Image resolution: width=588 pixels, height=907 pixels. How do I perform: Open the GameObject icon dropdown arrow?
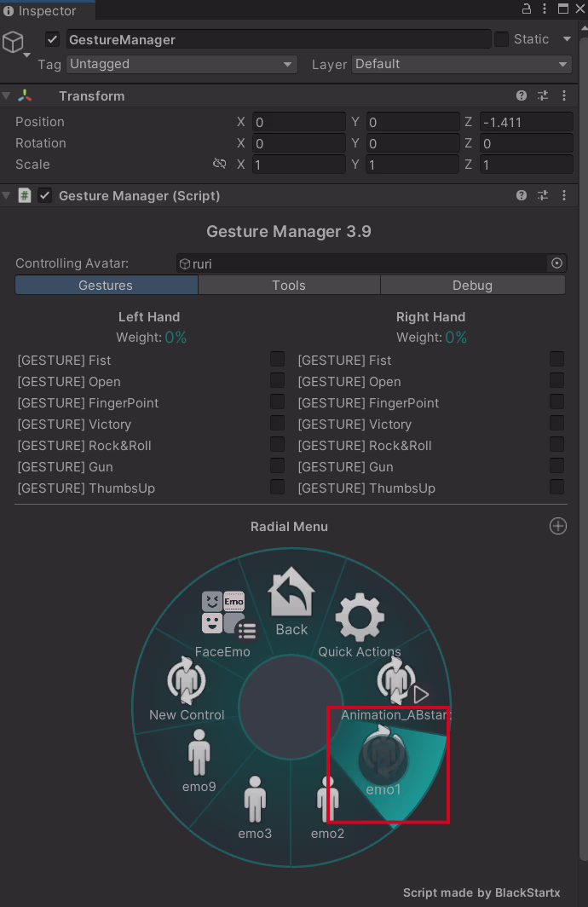(x=26, y=55)
